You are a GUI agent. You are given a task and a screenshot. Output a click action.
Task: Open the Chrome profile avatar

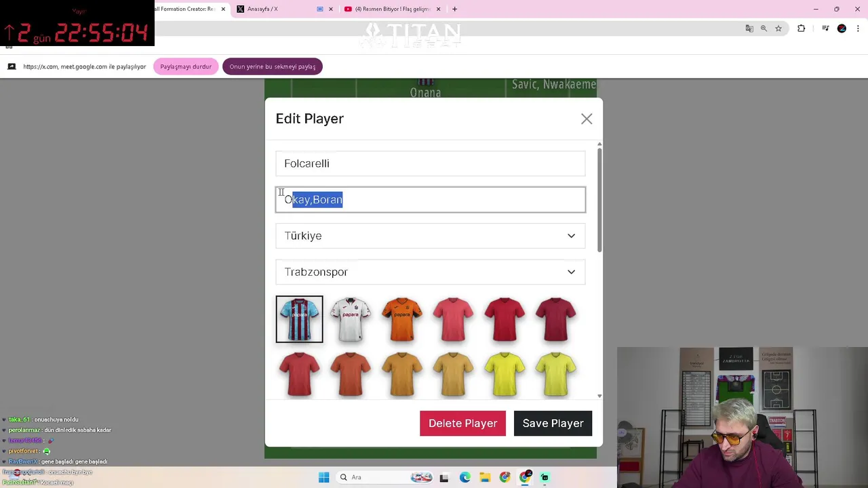coord(842,28)
